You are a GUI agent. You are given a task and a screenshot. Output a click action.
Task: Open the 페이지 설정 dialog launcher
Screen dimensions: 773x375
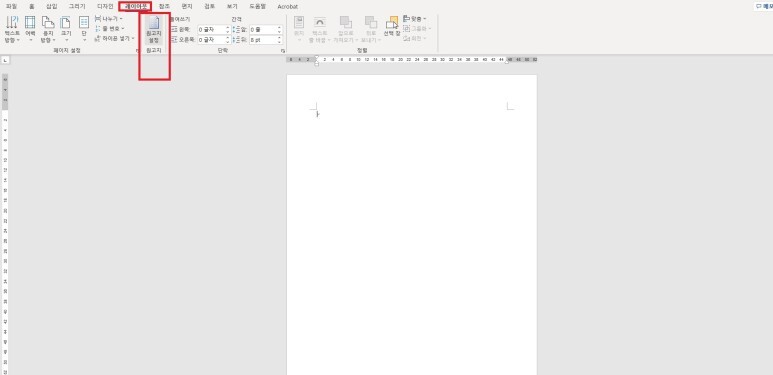point(138,51)
